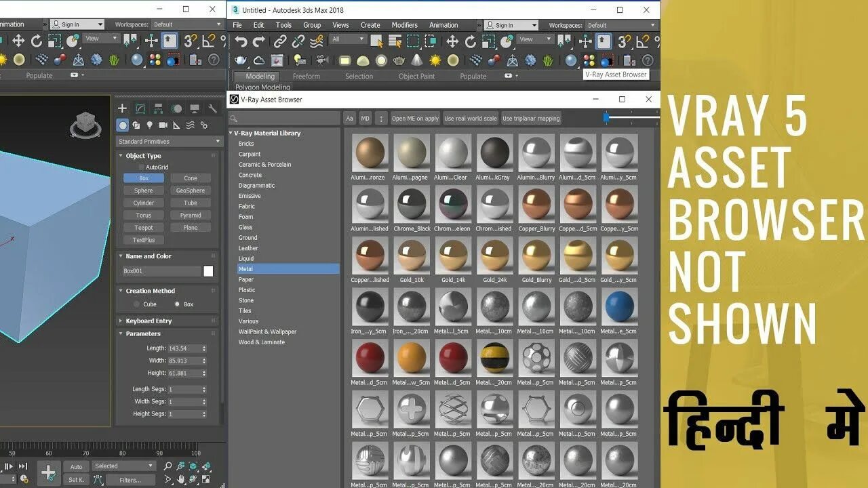
Task: Toggle Auto key mode
Action: tap(76, 466)
